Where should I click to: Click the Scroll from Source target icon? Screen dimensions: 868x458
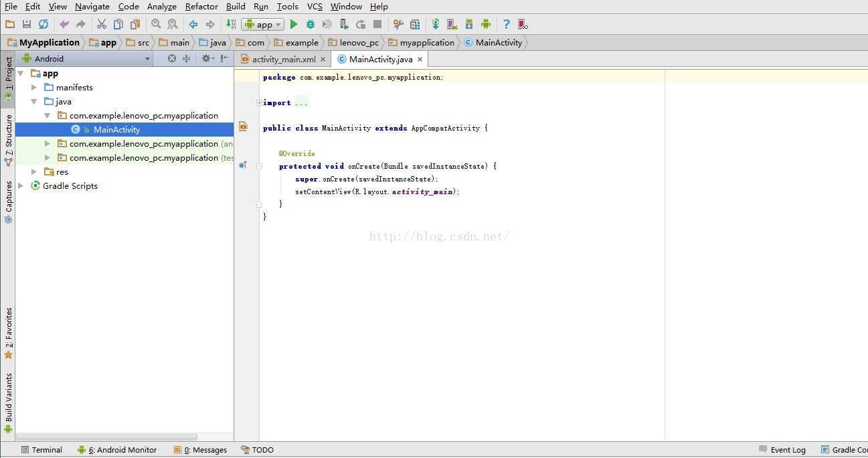pyautogui.click(x=172, y=59)
